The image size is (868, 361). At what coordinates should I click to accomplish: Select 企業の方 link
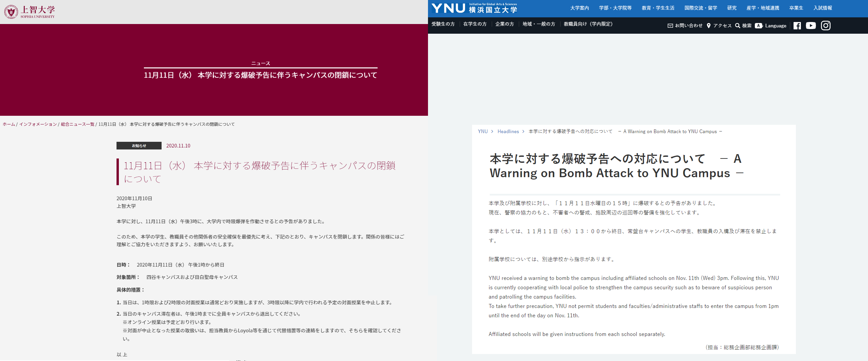tap(504, 24)
